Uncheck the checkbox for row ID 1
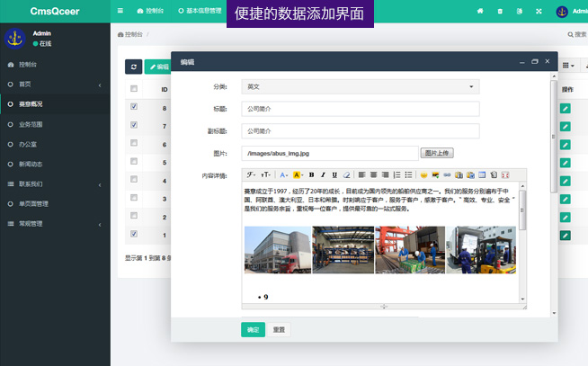This screenshot has height=366, width=588. coord(134,234)
